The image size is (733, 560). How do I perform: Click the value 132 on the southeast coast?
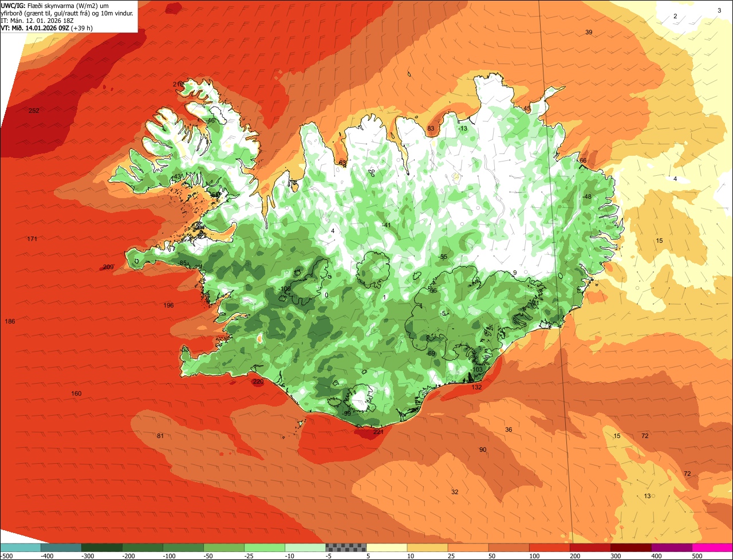[476, 387]
